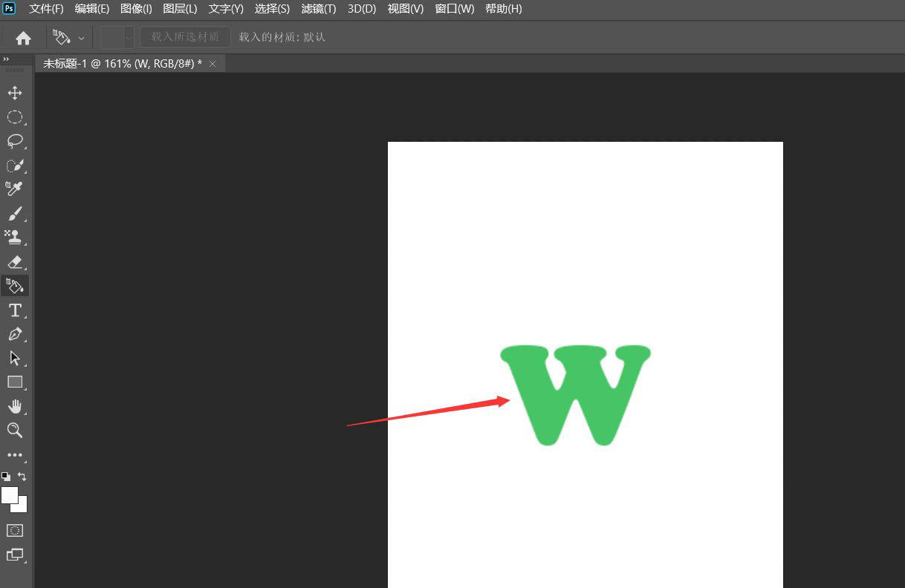
Task: Open the 帮助(H) menu
Action: pos(503,9)
